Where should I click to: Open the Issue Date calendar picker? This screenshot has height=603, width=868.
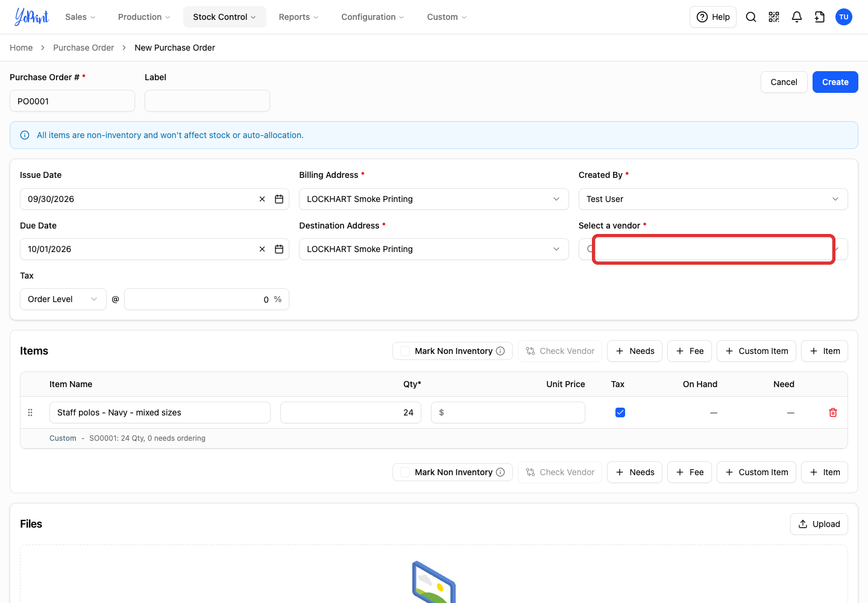tap(279, 199)
